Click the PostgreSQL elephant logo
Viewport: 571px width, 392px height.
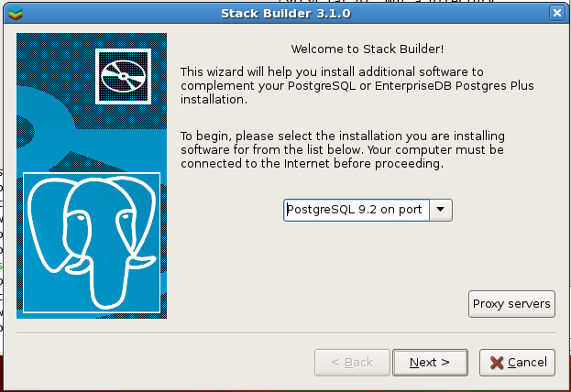coord(92,243)
